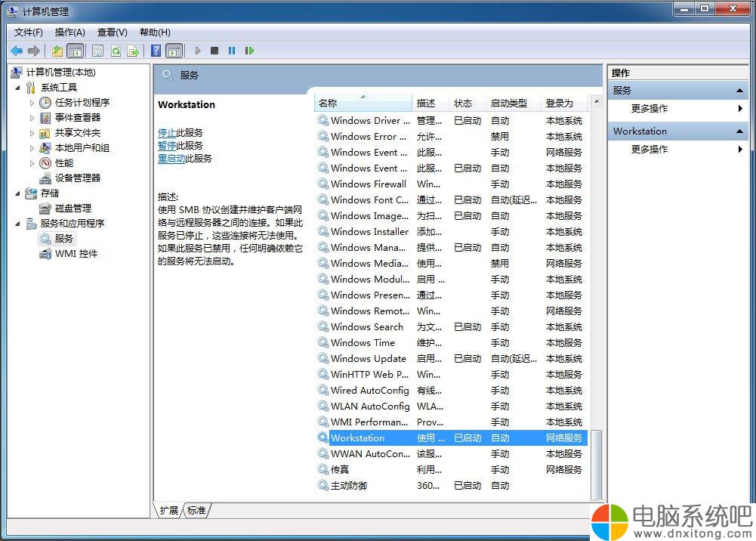Screen dimensions: 756x541
Task: Select the 传真 service row
Action: click(451, 470)
